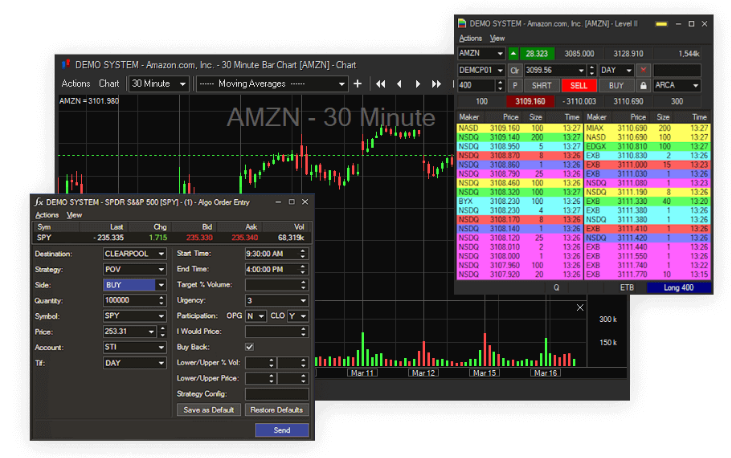
Task: Click the red SELL button
Action: pyautogui.click(x=577, y=85)
